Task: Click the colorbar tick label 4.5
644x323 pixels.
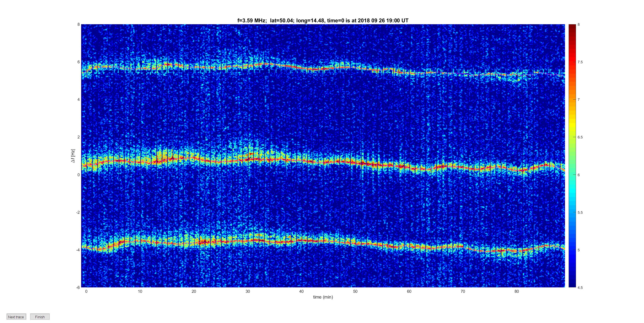Action: point(580,288)
